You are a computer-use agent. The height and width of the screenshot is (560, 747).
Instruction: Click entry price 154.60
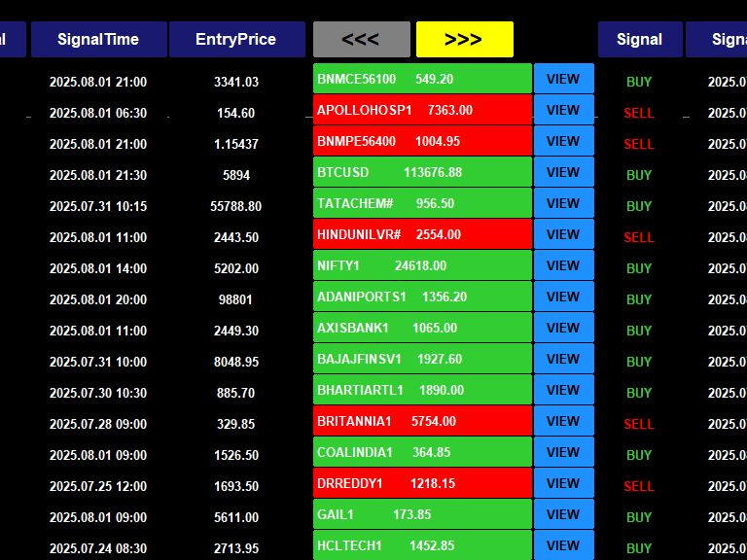[x=236, y=114]
